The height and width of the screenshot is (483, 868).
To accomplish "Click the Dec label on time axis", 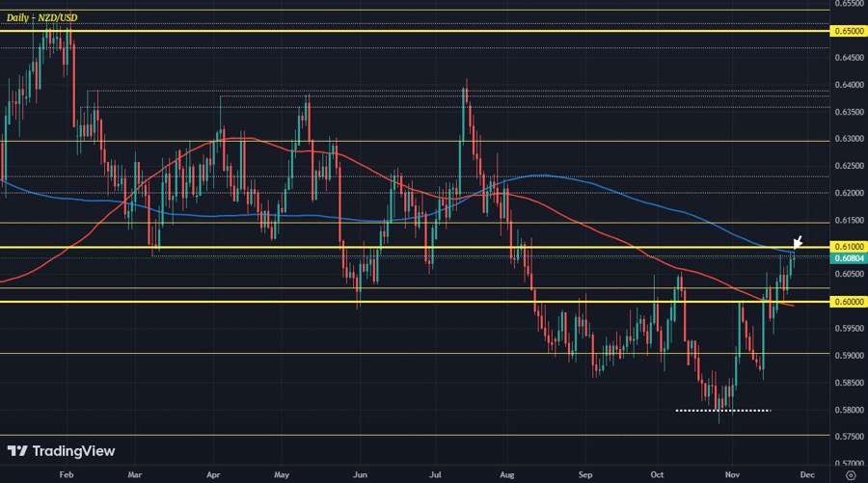I will coord(807,474).
